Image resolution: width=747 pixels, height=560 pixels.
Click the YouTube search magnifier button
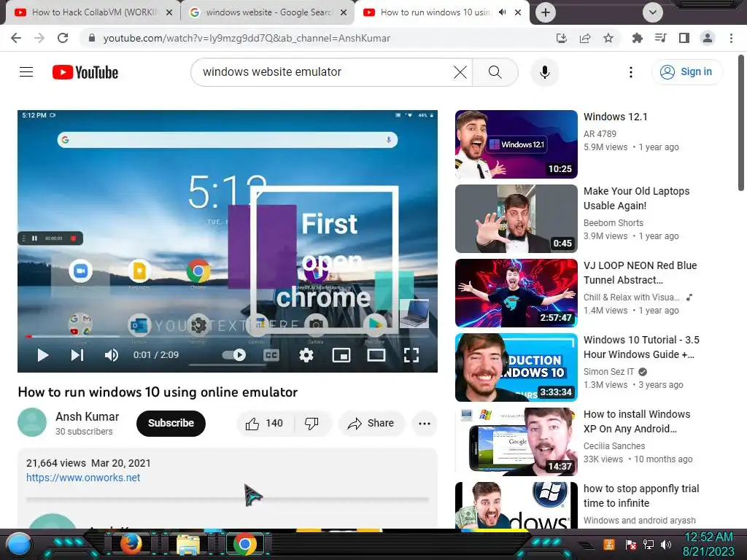pyautogui.click(x=495, y=72)
